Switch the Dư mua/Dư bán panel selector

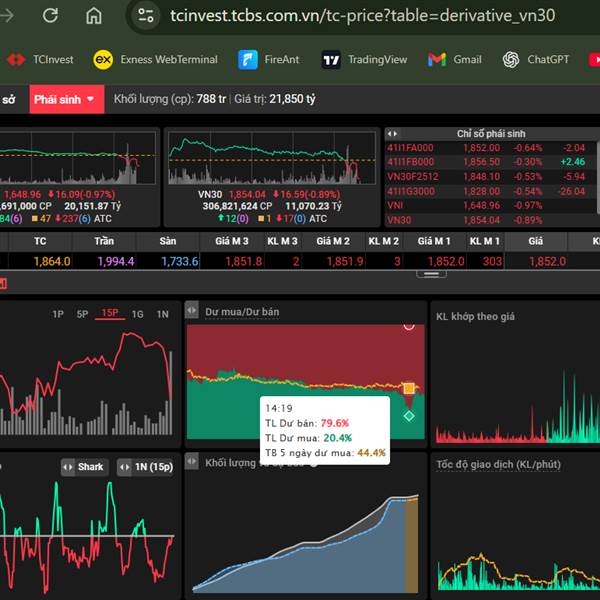pyautogui.click(x=192, y=310)
